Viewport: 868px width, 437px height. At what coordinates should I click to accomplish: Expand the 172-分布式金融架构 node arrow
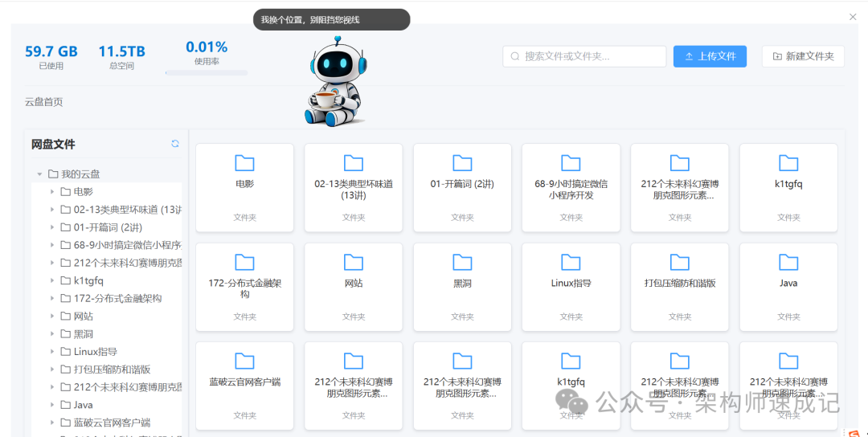[x=52, y=298]
